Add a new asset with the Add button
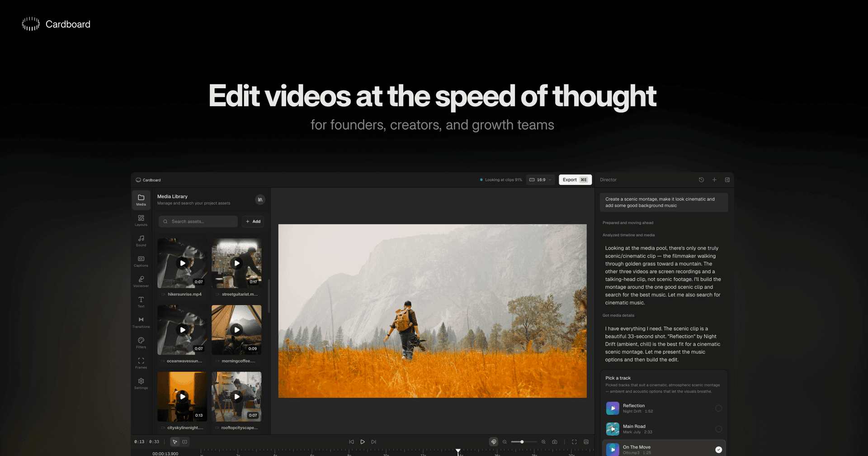The width and height of the screenshot is (868, 456). tap(253, 221)
